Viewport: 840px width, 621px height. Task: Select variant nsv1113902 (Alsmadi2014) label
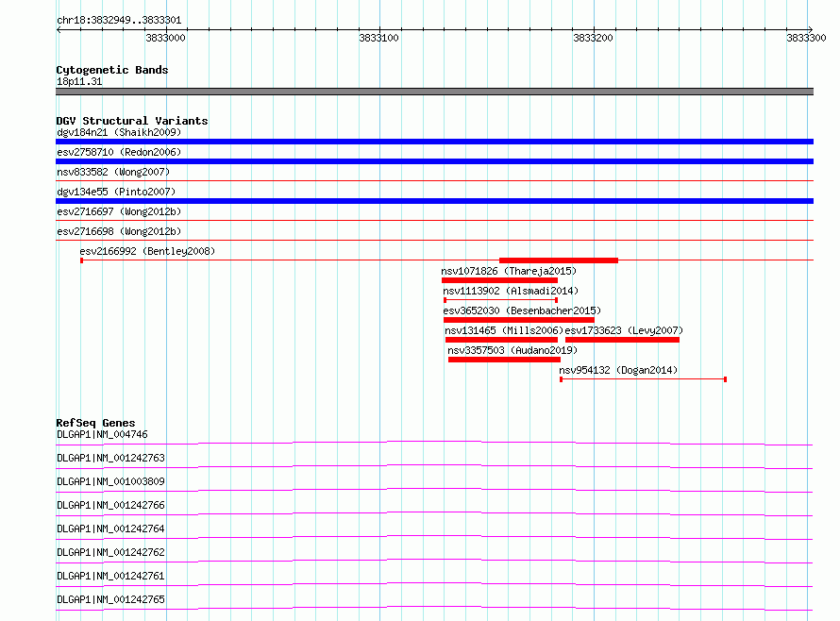(x=511, y=291)
